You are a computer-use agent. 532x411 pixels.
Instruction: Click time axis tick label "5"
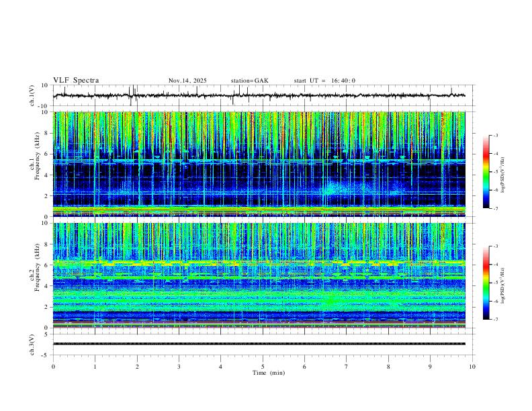click(x=263, y=367)
